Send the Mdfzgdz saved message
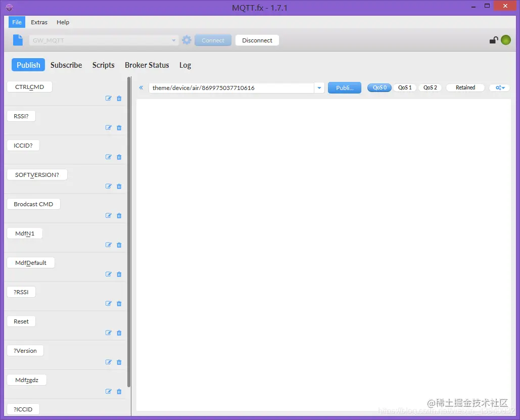Image resolution: width=520 pixels, height=420 pixels. [27, 380]
